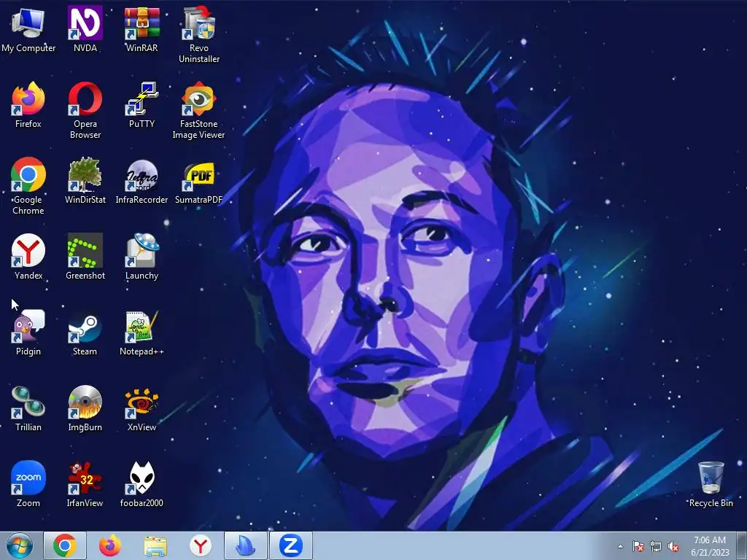Open Google Chrome desktop shortcut

pyautogui.click(x=28, y=187)
